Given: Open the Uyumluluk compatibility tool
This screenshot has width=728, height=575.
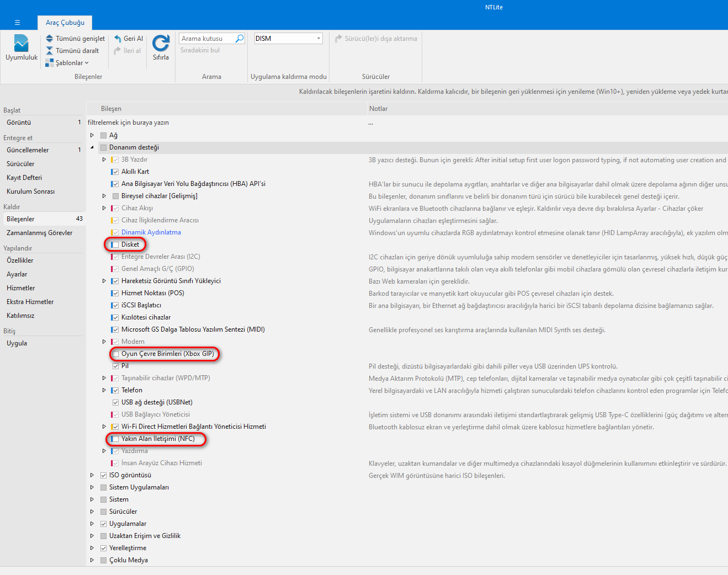Looking at the screenshot, I should point(22,47).
